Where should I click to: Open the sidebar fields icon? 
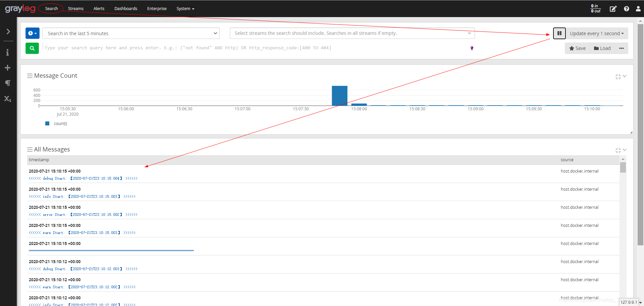(7, 99)
